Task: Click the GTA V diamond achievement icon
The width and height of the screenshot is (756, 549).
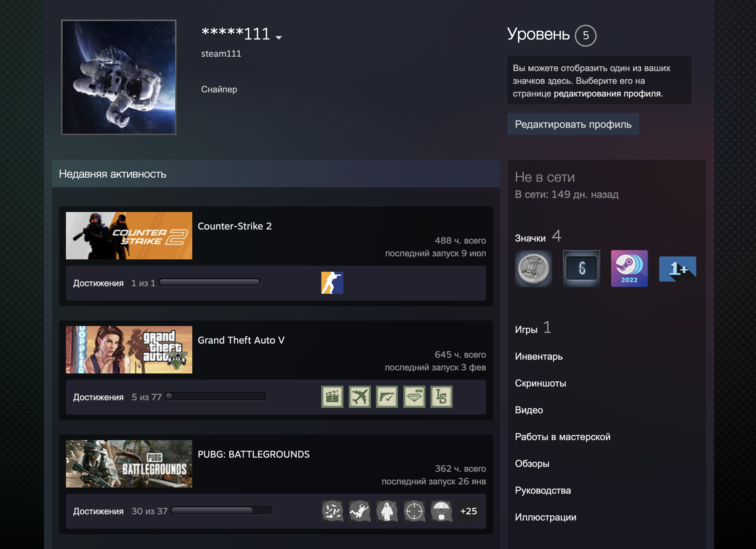Action: coord(414,397)
